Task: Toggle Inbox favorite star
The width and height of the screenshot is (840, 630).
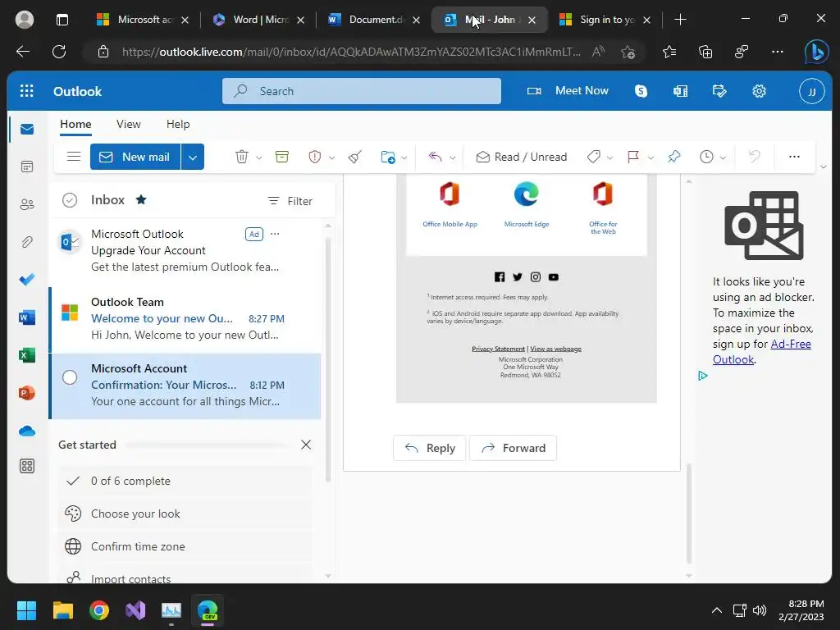Action: point(141,200)
